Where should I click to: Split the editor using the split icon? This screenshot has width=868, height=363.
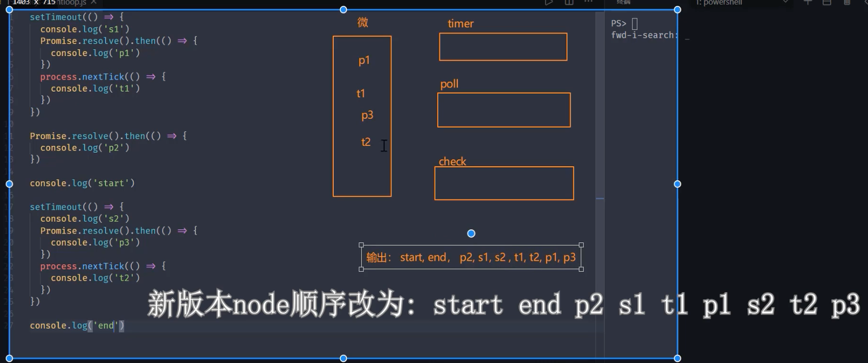click(569, 3)
